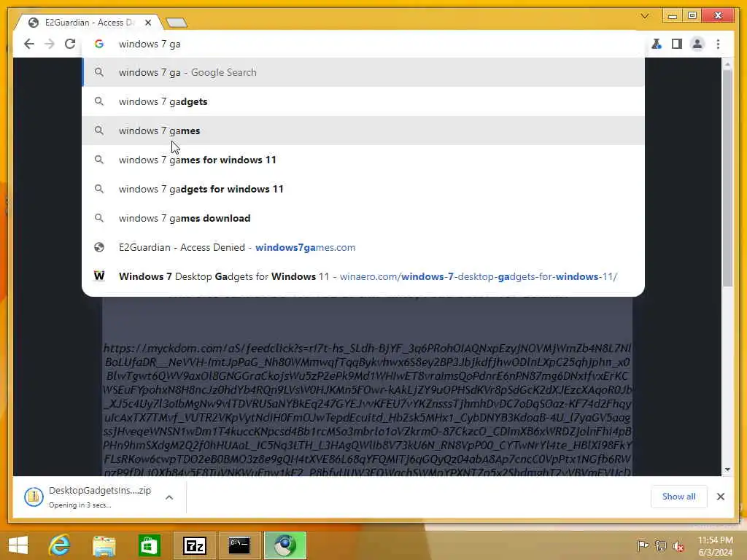Close the downloads bar

click(x=720, y=497)
